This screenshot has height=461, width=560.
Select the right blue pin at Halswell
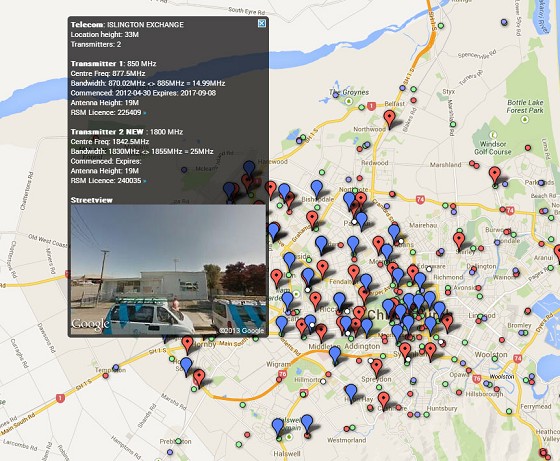pos(307,424)
